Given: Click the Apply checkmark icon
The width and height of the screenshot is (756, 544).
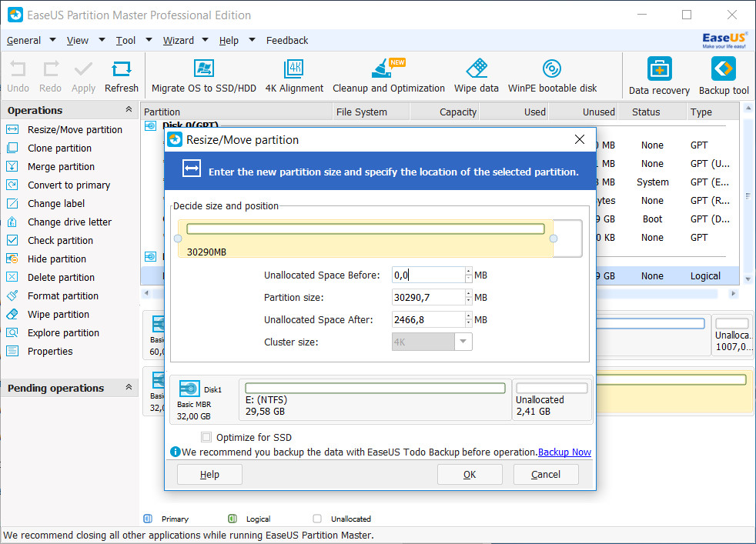Looking at the screenshot, I should pos(83,69).
